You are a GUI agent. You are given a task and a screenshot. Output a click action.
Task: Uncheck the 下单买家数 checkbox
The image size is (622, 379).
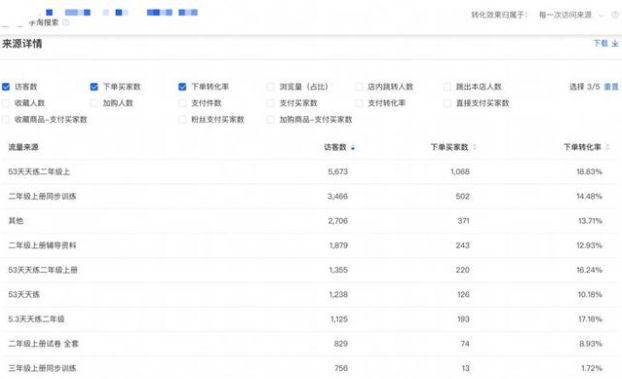[x=94, y=87]
